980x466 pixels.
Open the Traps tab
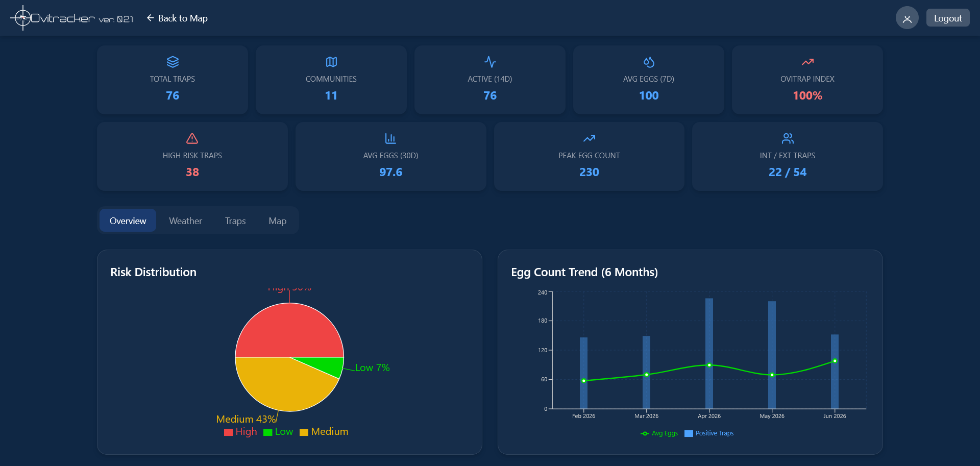(x=235, y=220)
